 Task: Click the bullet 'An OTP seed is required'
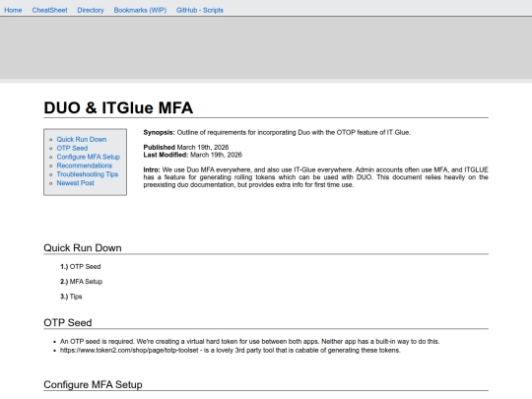click(x=249, y=341)
